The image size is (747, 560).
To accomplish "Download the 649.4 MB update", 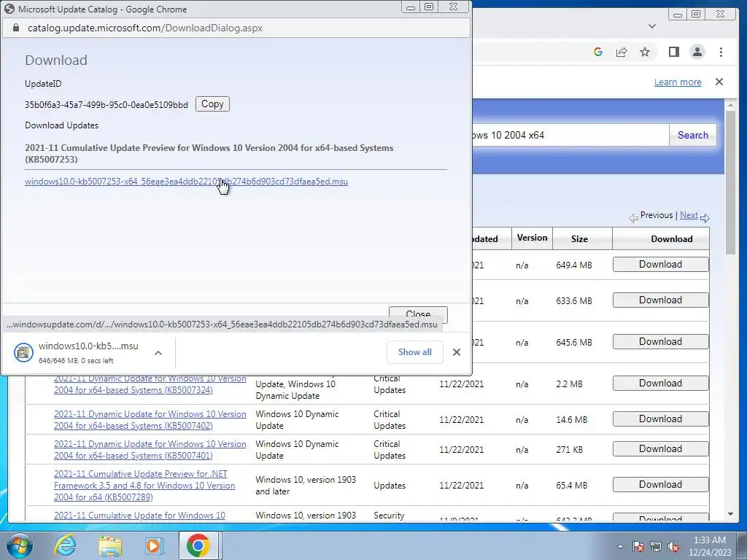I will point(660,264).
